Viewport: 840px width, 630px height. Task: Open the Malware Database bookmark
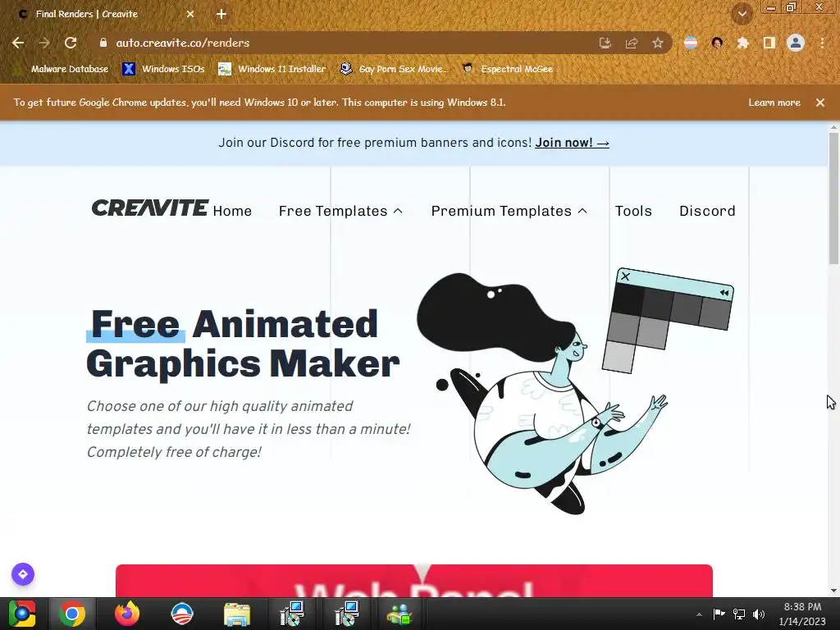click(x=62, y=69)
